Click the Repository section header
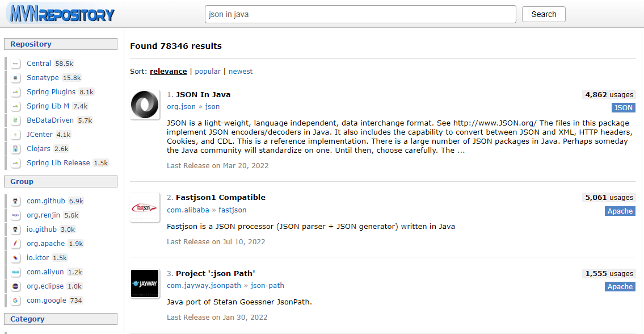The image size is (644, 334). [x=60, y=44]
